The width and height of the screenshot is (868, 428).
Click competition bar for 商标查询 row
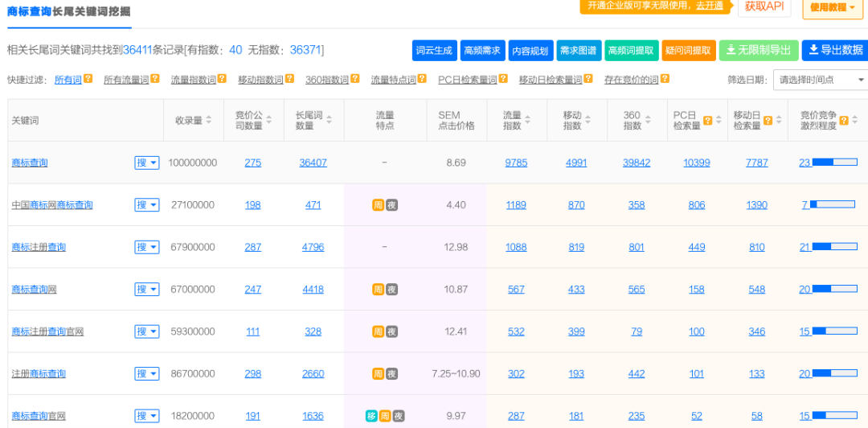pos(833,163)
